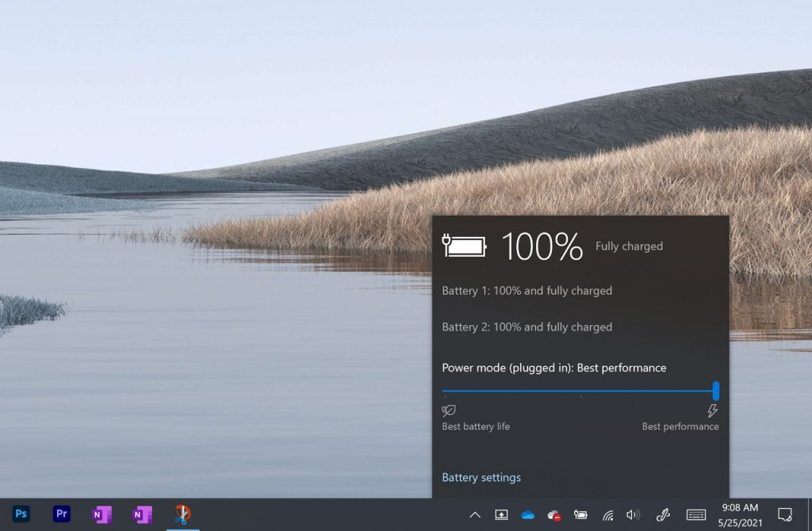
Task: Click the 'Battery 2: 100% and fully charged' text
Action: 527,327
